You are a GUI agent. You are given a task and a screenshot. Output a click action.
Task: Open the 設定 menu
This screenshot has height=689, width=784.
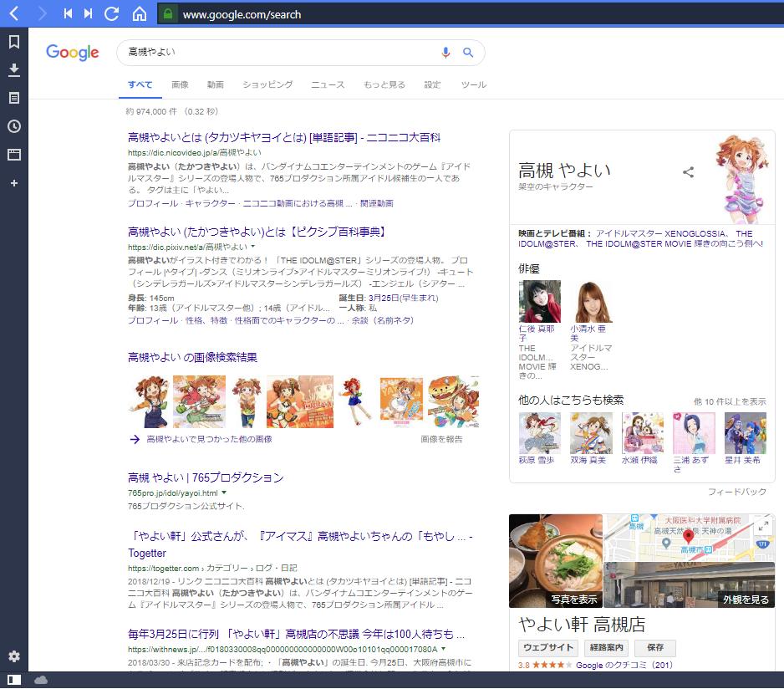pos(432,84)
